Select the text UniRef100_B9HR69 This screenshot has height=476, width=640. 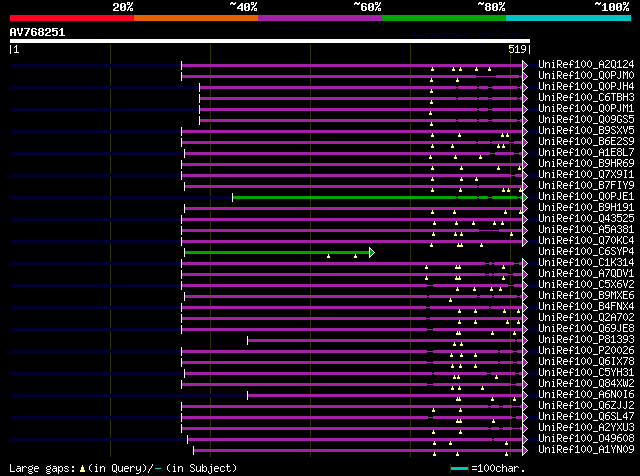click(586, 164)
